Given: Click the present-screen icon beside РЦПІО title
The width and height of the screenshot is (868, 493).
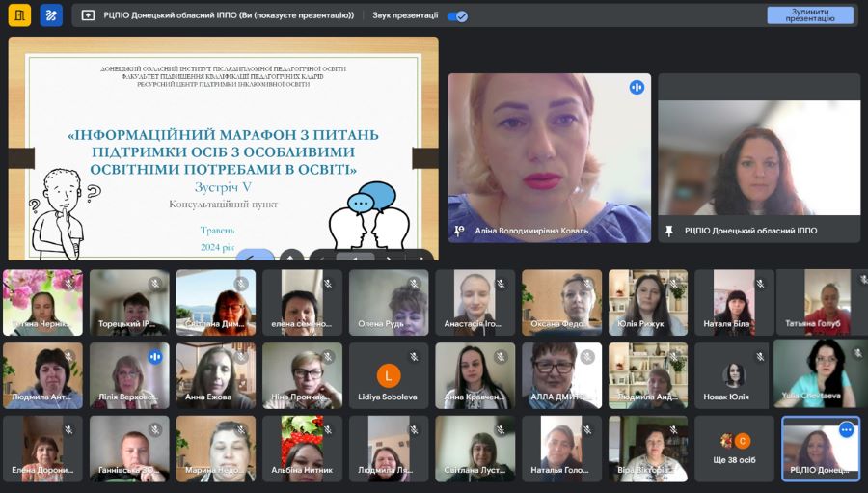Looking at the screenshot, I should point(88,15).
